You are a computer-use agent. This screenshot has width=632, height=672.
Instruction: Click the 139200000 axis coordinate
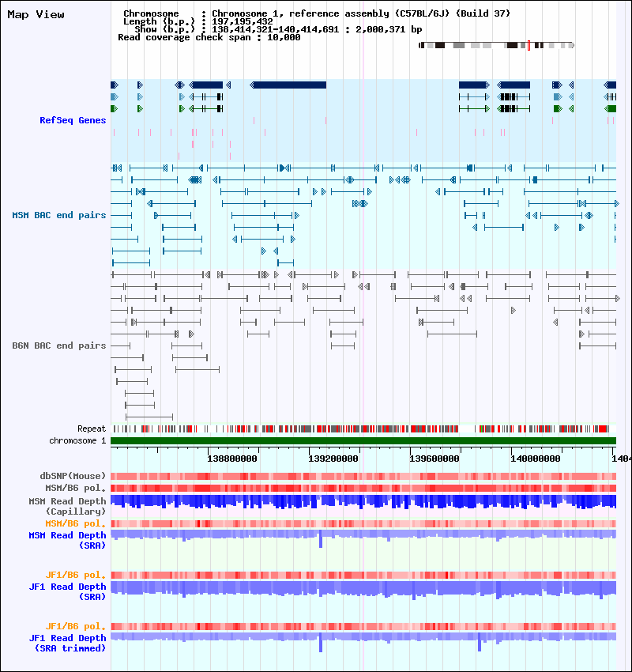333,459
